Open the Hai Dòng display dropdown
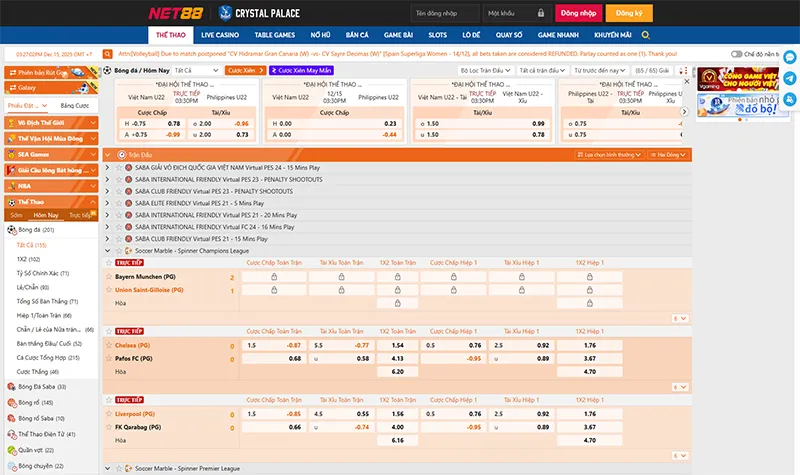 [x=669, y=155]
